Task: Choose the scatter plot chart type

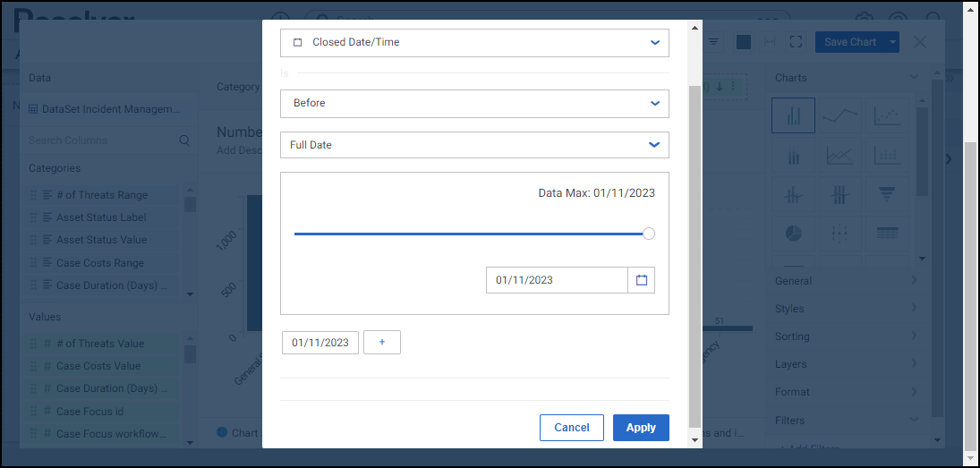Action: click(887, 115)
